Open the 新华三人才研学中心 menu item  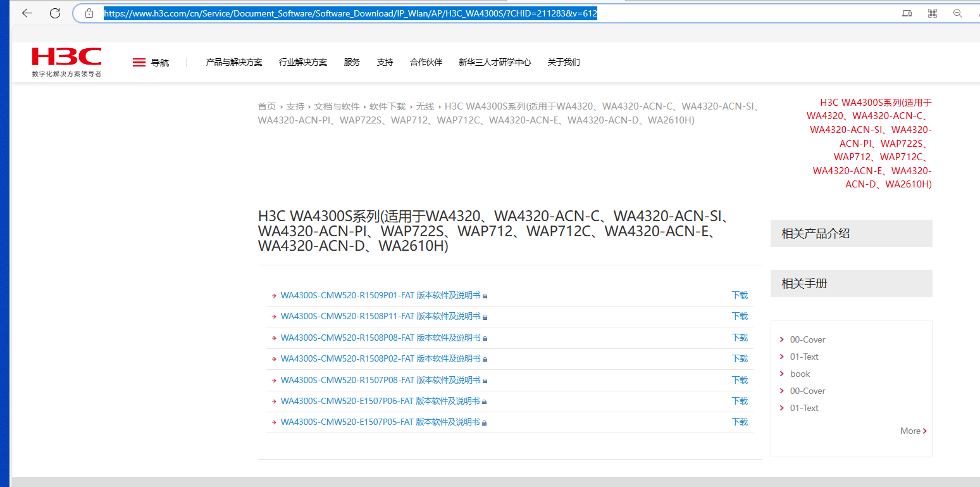495,62
